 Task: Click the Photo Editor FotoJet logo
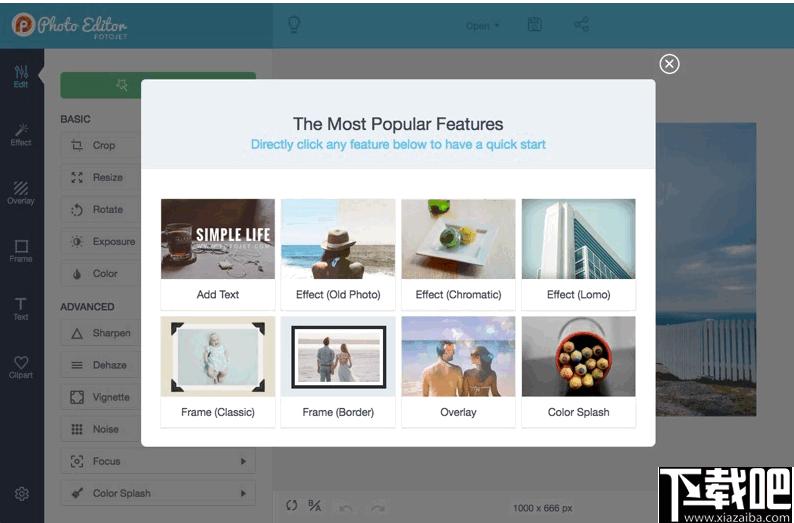tap(69, 25)
